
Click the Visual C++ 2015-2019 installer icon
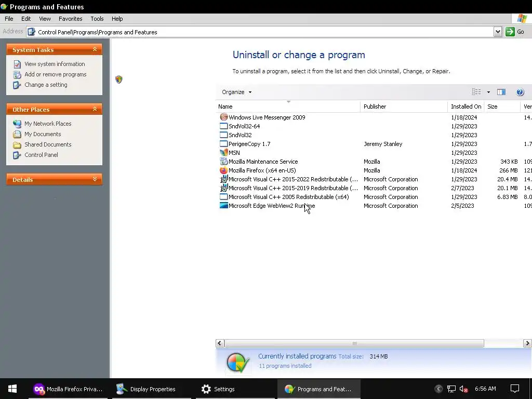pos(223,188)
